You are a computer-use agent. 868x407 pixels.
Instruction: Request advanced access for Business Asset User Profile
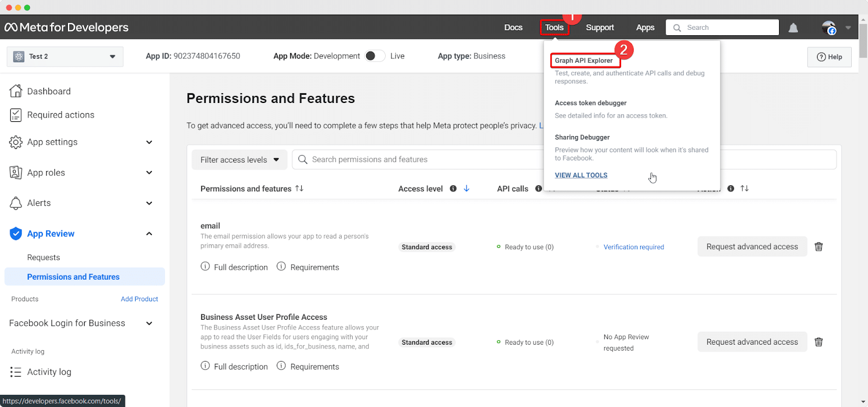(x=752, y=342)
